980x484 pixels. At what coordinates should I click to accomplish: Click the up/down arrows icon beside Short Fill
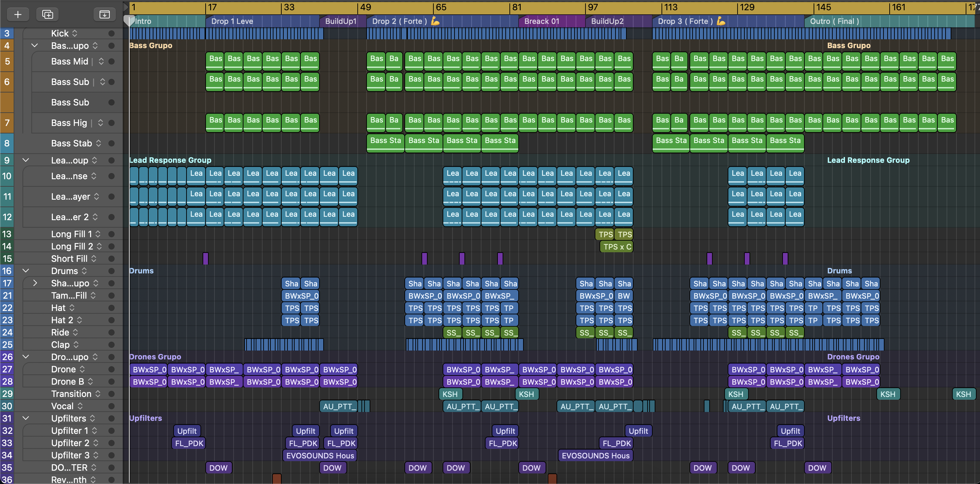click(93, 259)
